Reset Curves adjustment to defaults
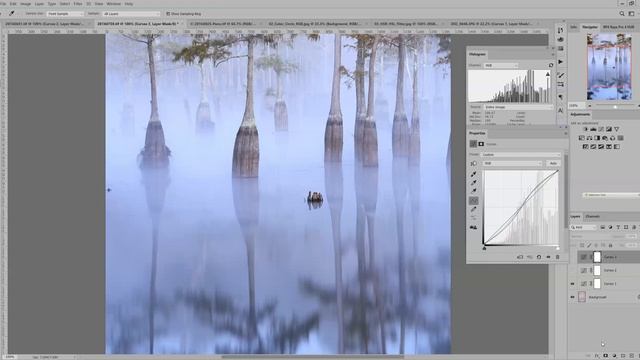The width and height of the screenshot is (640, 360). click(539, 257)
